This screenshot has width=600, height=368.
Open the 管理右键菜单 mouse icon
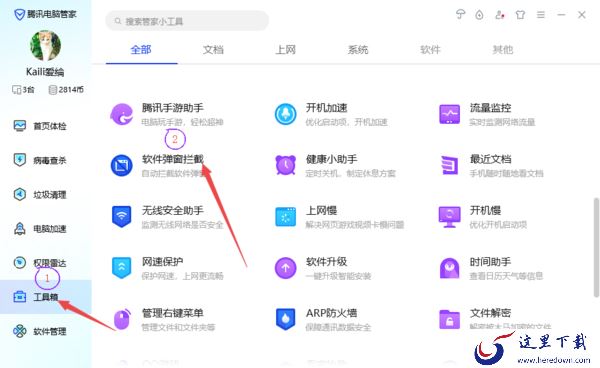122,319
